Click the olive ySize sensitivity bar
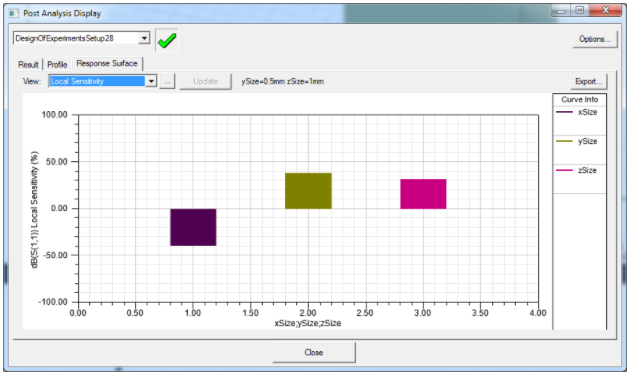Image resolution: width=629 pixels, height=373 pixels. [x=308, y=191]
